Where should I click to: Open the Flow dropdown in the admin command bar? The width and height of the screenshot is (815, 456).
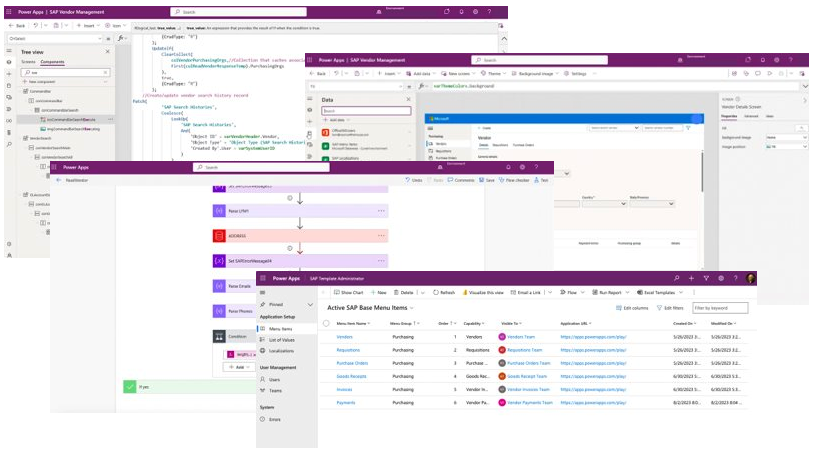click(x=572, y=293)
